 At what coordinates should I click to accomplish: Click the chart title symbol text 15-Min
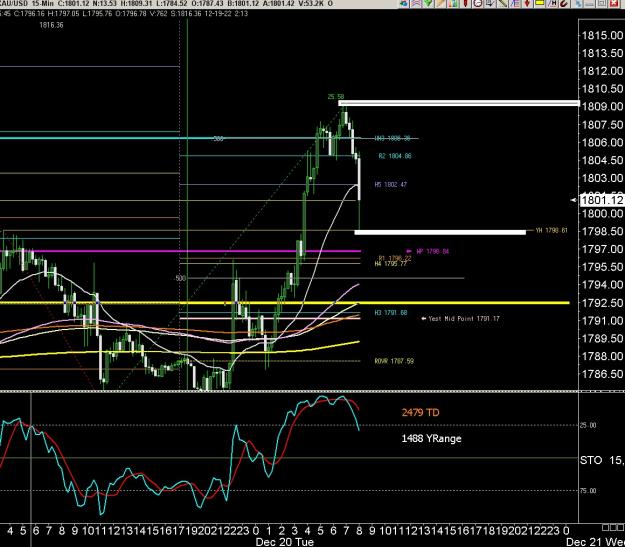[x=42, y=4]
